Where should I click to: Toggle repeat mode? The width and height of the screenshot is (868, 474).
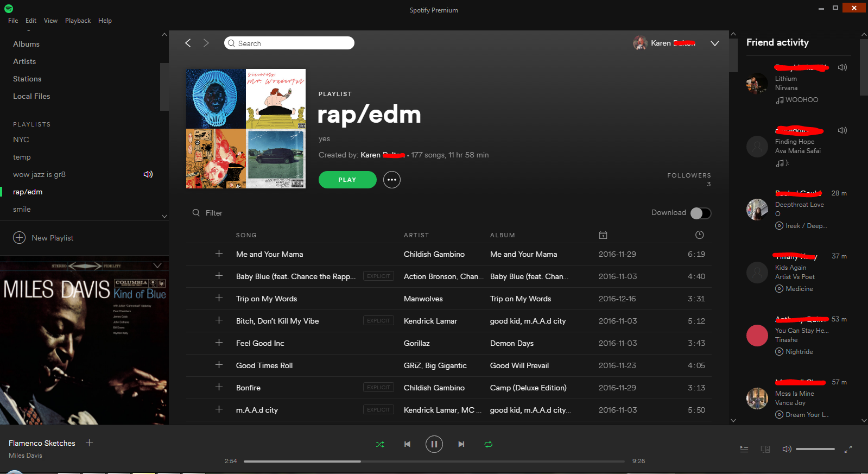pyautogui.click(x=488, y=444)
